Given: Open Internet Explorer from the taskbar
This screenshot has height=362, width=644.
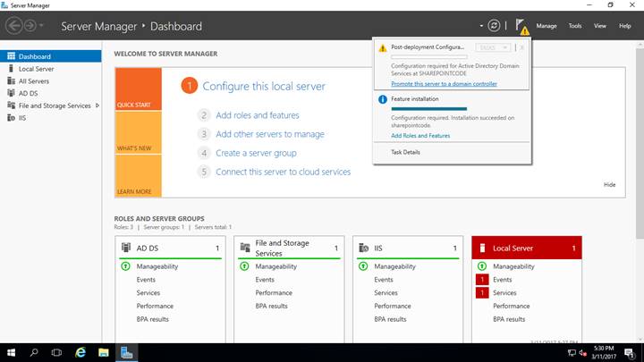Looking at the screenshot, I should pyautogui.click(x=79, y=352).
